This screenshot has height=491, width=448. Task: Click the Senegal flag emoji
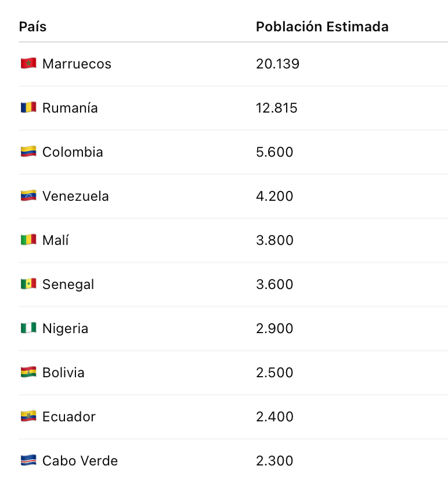point(28,284)
